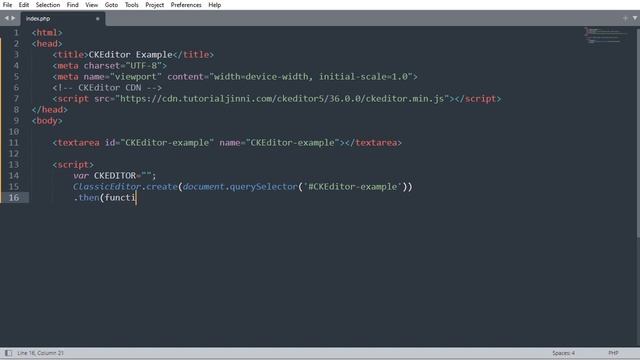
Task: Open the Help menu
Action: (x=215, y=5)
